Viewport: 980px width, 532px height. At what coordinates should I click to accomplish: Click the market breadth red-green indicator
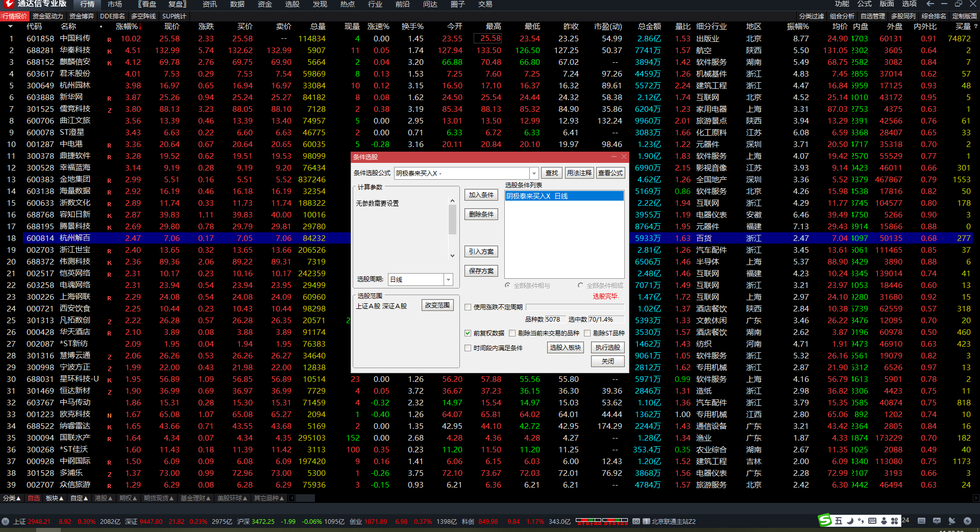pyautogui.click(x=602, y=521)
